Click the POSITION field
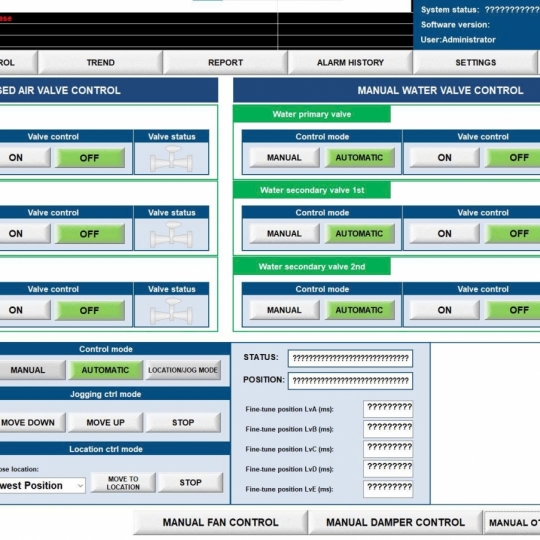Image resolution: width=540 pixels, height=540 pixels. tap(350, 381)
